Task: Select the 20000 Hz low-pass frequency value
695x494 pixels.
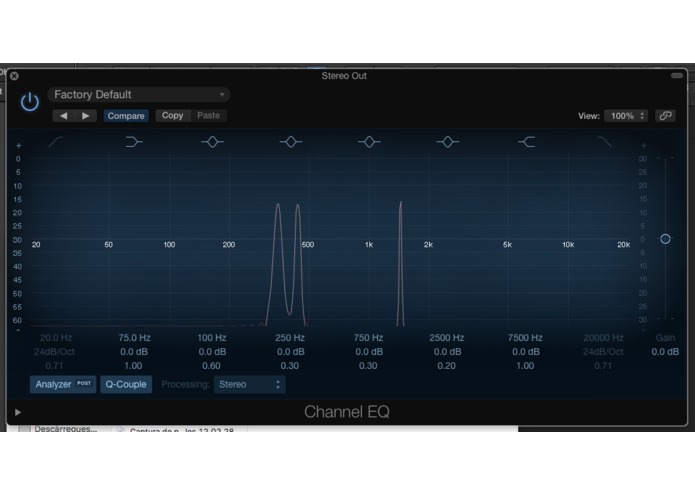Action: pyautogui.click(x=603, y=338)
